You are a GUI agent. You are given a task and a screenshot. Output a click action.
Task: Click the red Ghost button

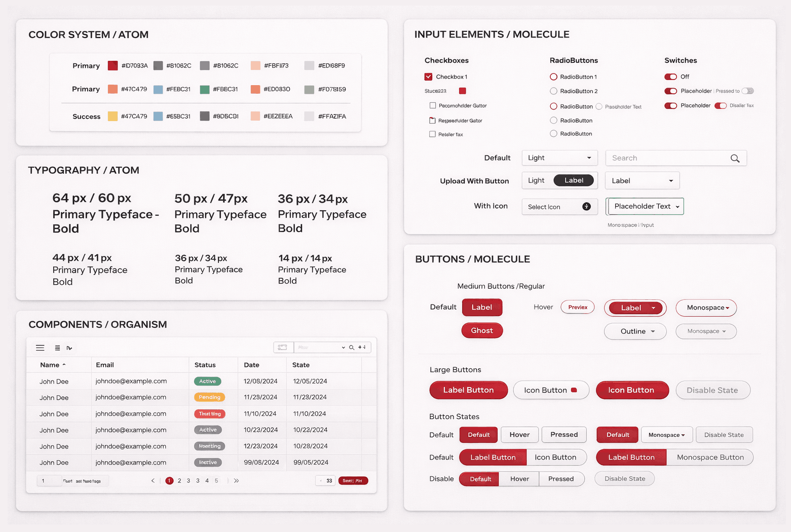481,330
